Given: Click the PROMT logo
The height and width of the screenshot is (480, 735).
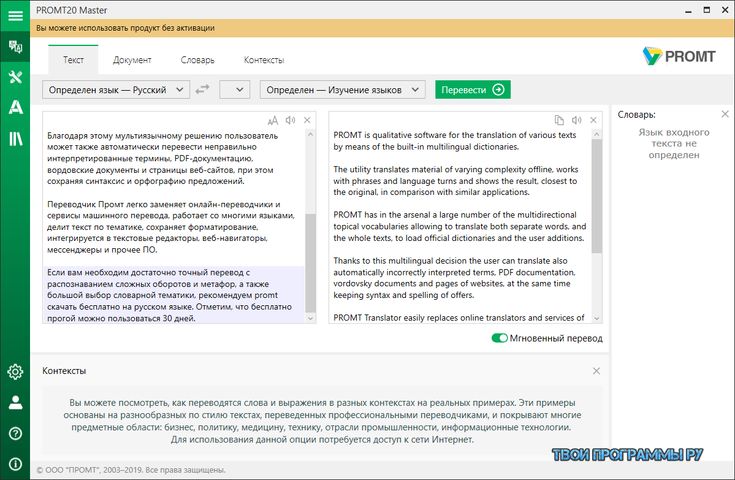Looking at the screenshot, I should coord(679,56).
